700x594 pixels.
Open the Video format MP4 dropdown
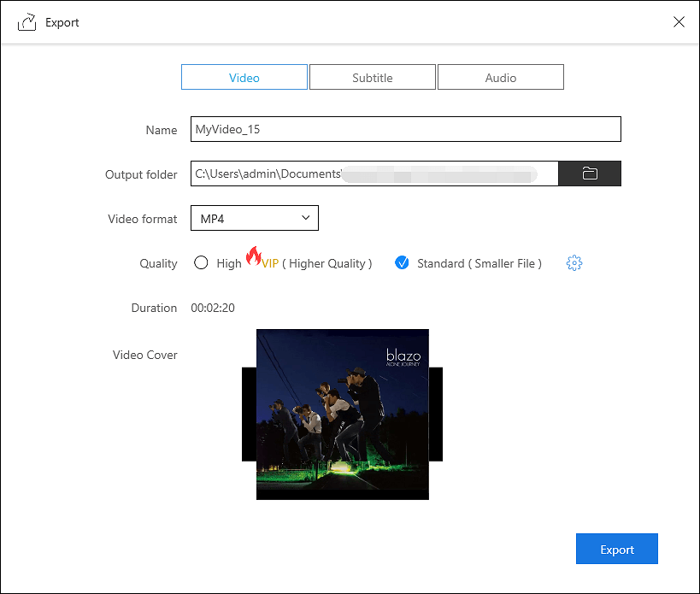(254, 218)
